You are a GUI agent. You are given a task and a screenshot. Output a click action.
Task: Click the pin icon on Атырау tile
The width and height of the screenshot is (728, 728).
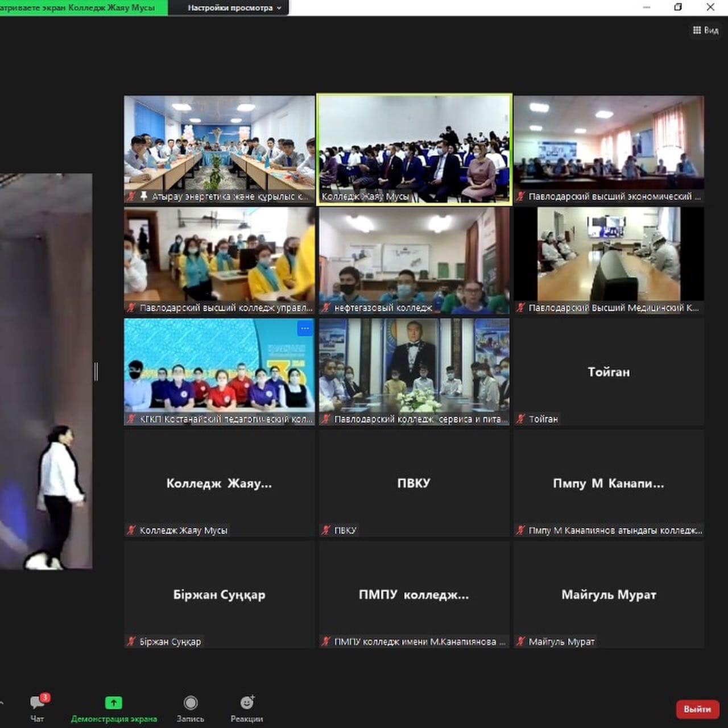144,196
